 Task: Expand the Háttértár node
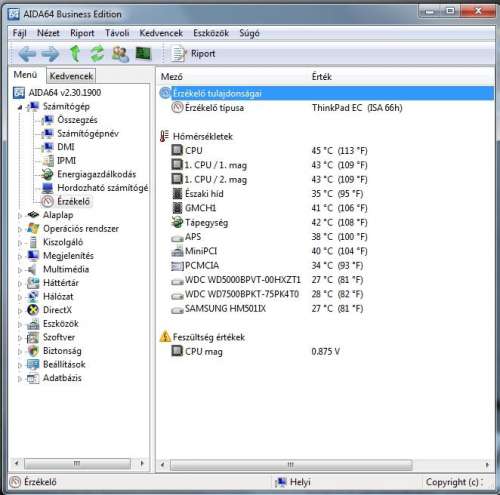(20, 284)
